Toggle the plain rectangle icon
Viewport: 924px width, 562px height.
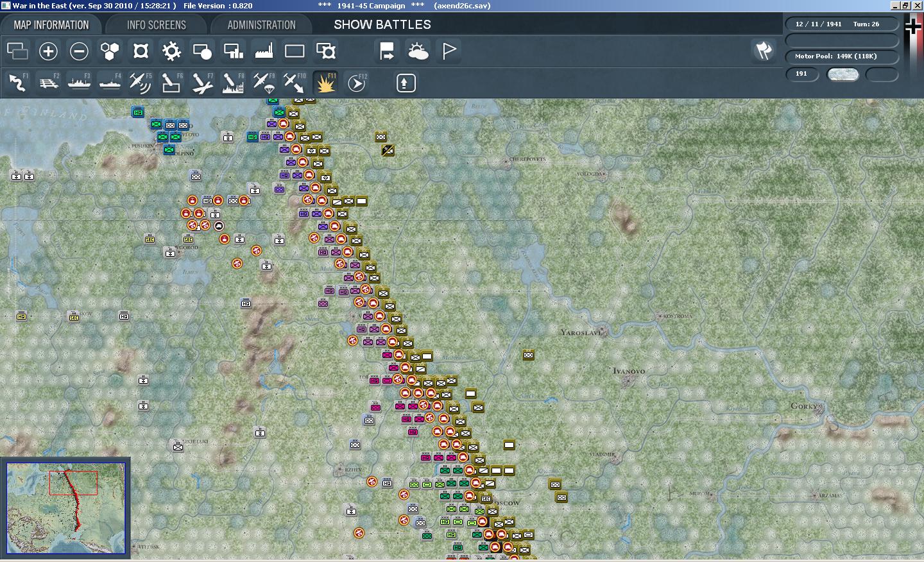(x=295, y=51)
